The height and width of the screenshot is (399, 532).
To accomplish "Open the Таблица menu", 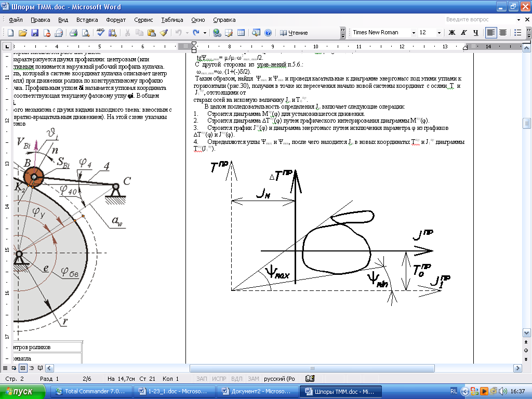I will [x=172, y=20].
